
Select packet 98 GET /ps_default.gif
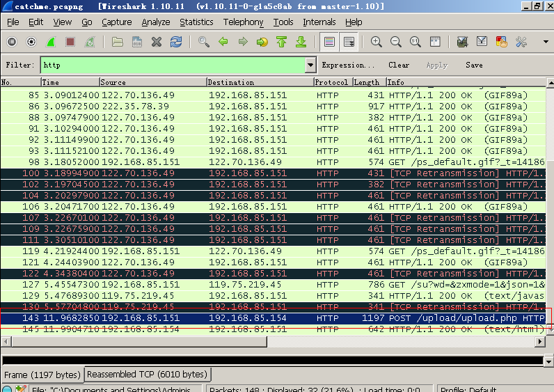pyautogui.click(x=273, y=162)
